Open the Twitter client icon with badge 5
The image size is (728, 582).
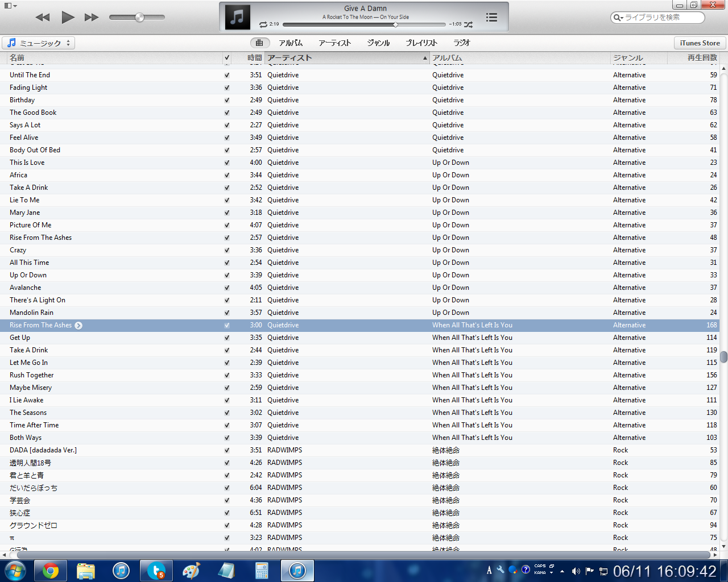coord(156,571)
